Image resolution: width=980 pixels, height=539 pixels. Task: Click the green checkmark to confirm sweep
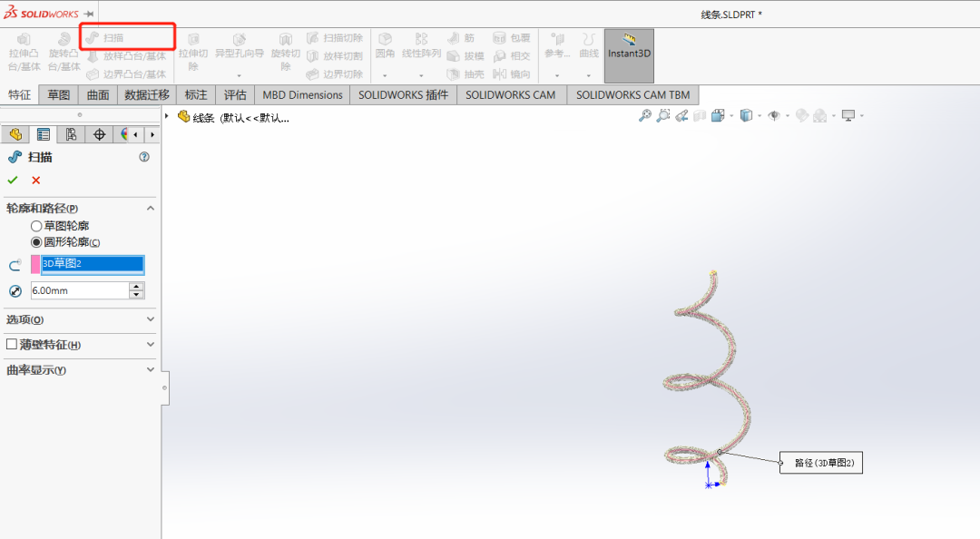tap(13, 180)
